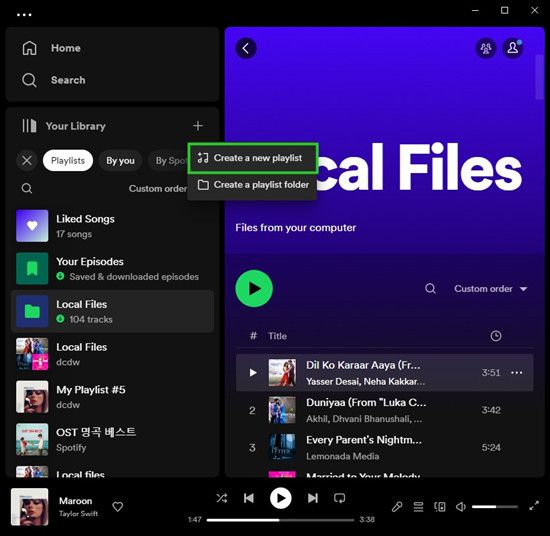Open Maroon song title link
Viewport: 550px width, 536px height.
75,501
